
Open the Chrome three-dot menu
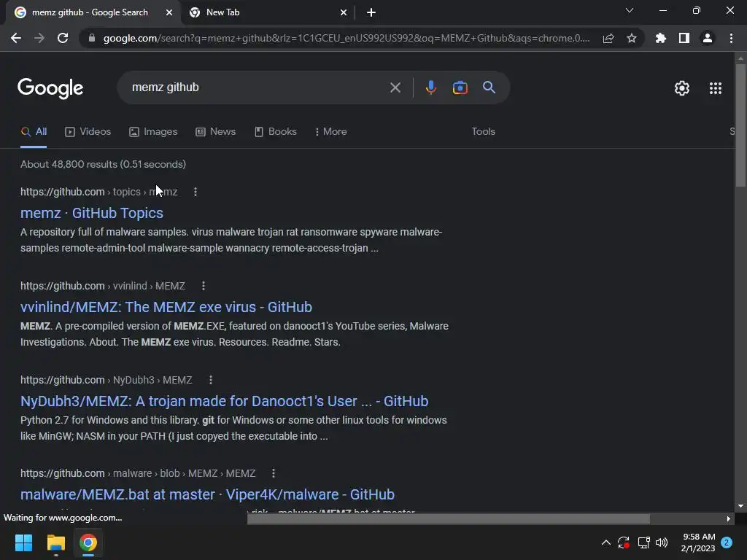[x=731, y=38]
